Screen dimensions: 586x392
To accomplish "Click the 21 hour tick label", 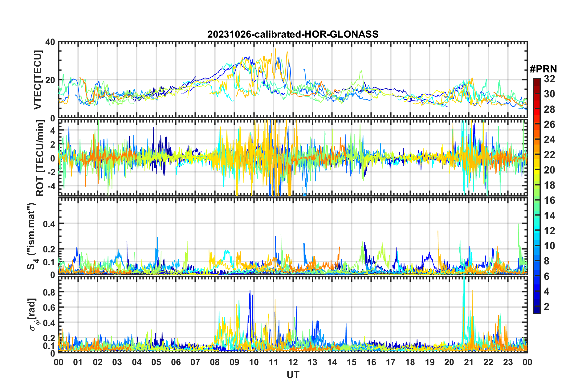I will click(469, 362).
